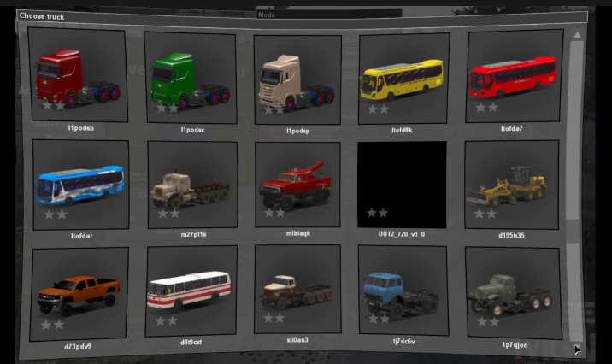Select the blue and white bus ltofdar

tap(80, 183)
